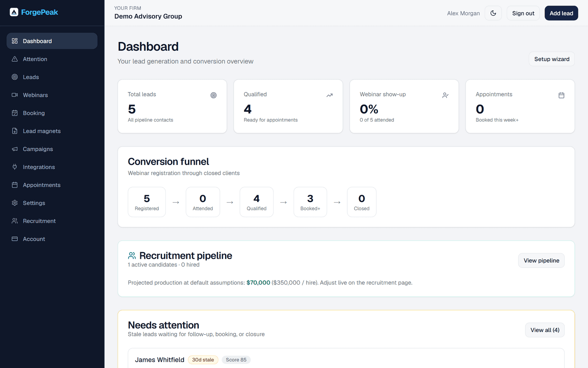Screen dimensions: 588x368
Task: Click the Alex Morgan user name
Action: pyautogui.click(x=463, y=13)
